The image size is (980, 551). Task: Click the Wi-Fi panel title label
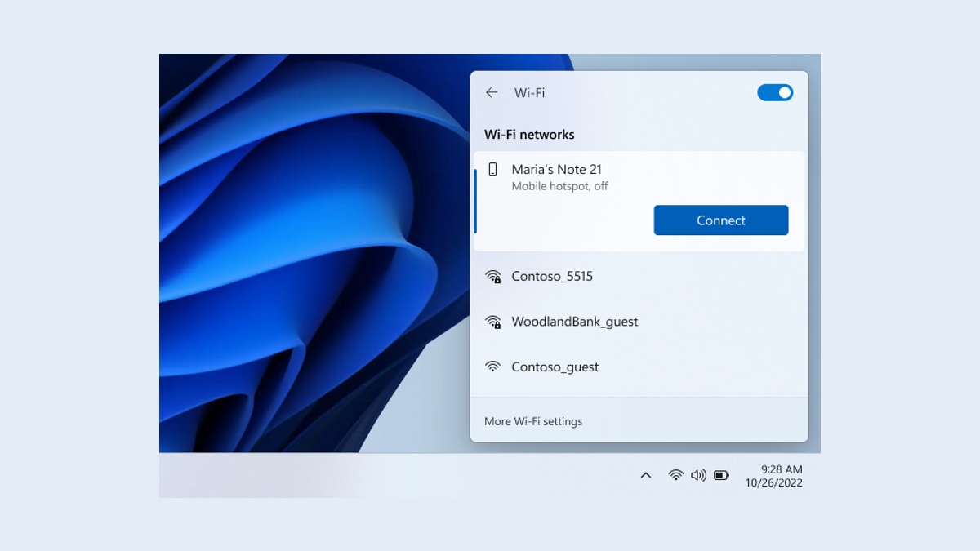530,92
